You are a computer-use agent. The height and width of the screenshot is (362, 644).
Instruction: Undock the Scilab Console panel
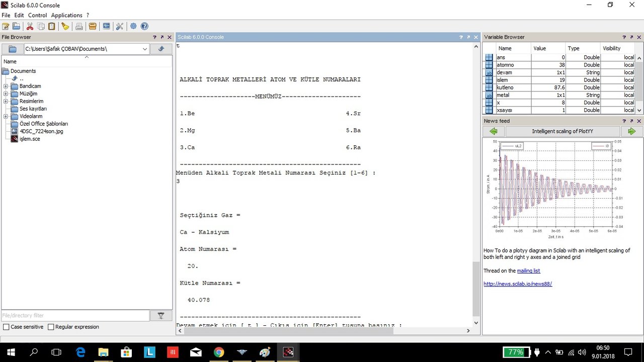(x=468, y=37)
